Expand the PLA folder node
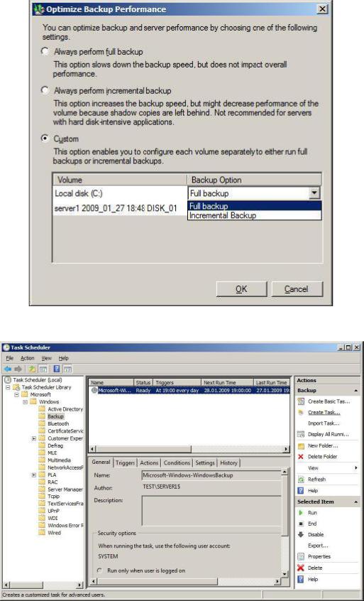Viewport: 364px width, 601px height. (34, 475)
